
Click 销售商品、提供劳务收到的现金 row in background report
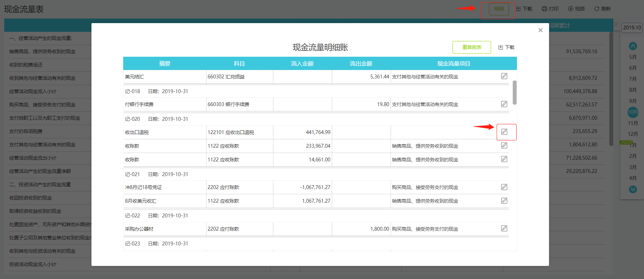click(x=42, y=51)
